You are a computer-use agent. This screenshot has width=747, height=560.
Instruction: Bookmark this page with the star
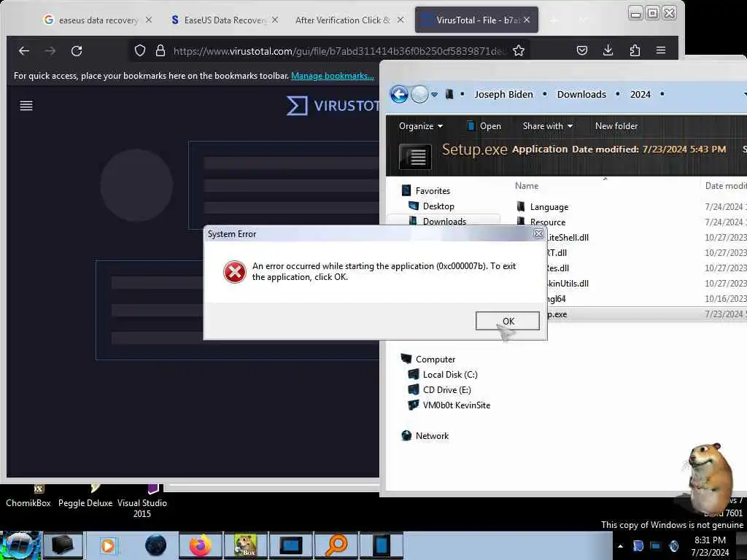point(519,50)
